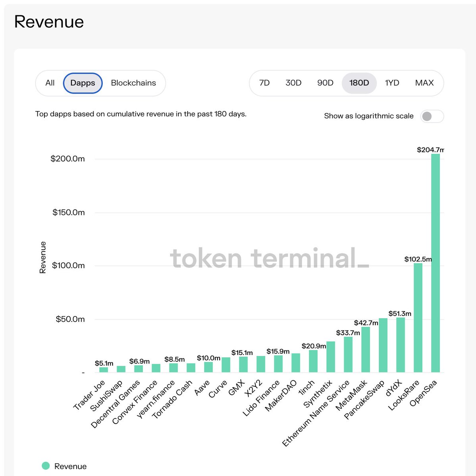
Task: Click the Revenue page heading
Action: [x=49, y=21]
